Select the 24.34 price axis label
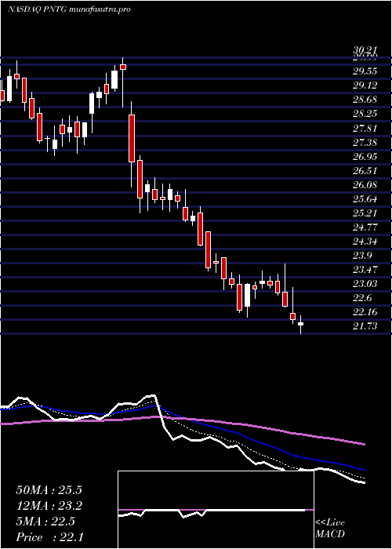This screenshot has height=549, width=392. 365,242
